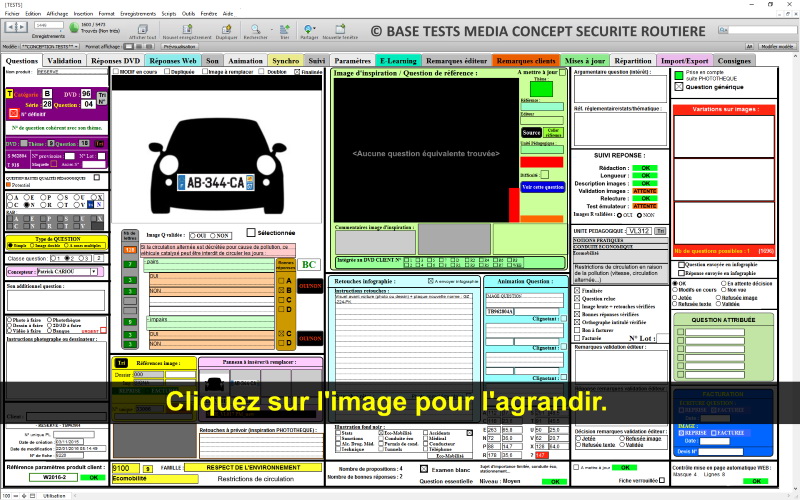This screenshot has height=500, width=800.
Task: Click the green BC answer indicator
Action: pos(309,264)
